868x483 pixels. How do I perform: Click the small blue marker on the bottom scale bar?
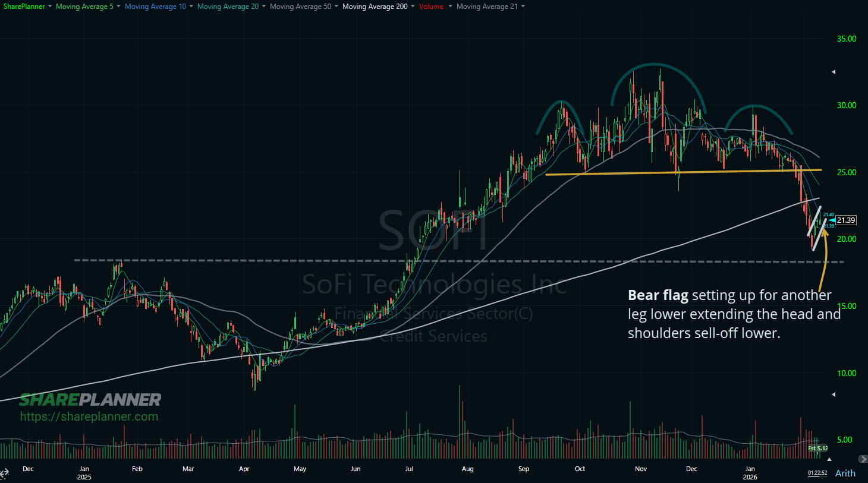(5, 479)
